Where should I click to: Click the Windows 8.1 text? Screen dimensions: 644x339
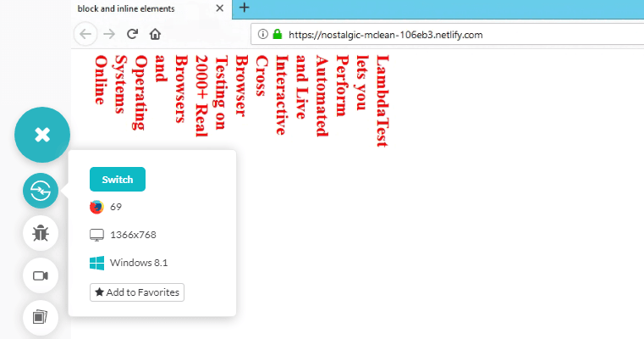139,263
